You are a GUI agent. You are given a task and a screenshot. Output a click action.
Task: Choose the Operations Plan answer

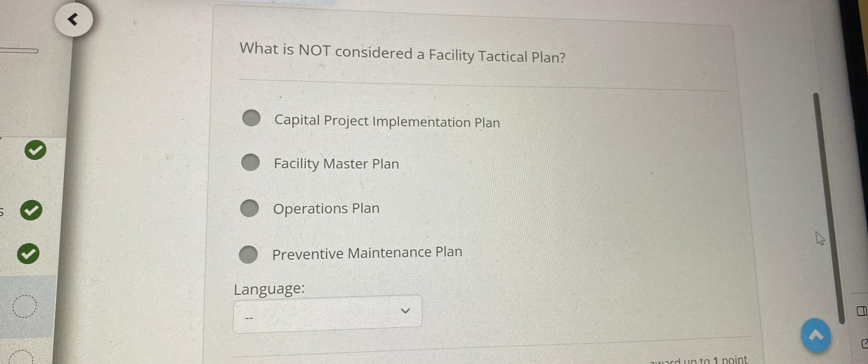249,207
